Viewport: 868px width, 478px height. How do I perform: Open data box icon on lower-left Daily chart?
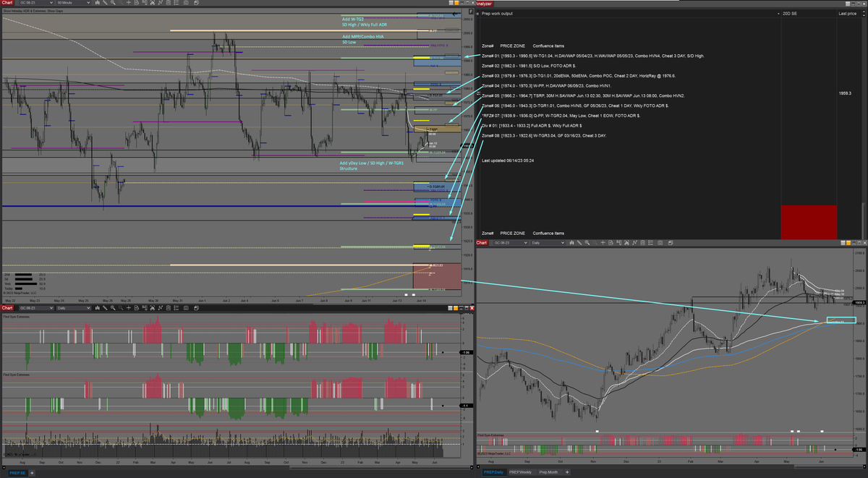point(137,308)
